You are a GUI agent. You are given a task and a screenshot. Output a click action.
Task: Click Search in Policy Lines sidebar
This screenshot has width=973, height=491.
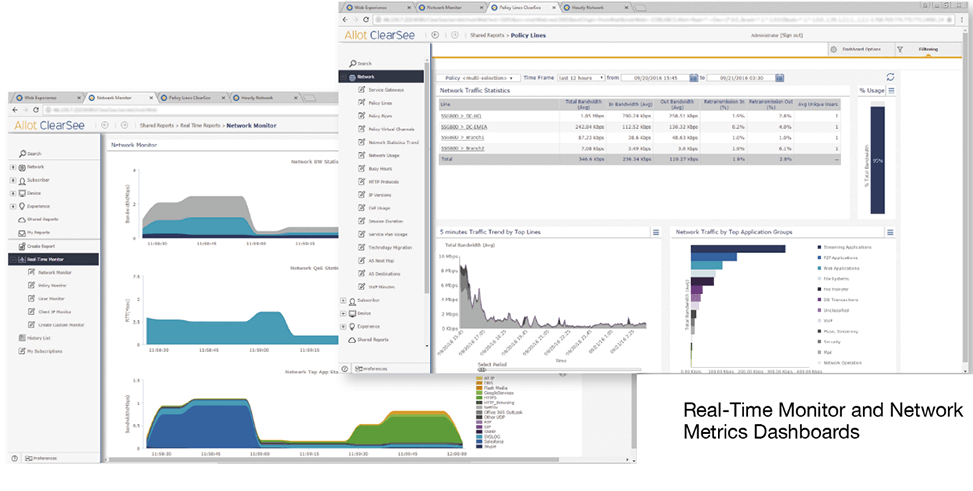coord(361,63)
